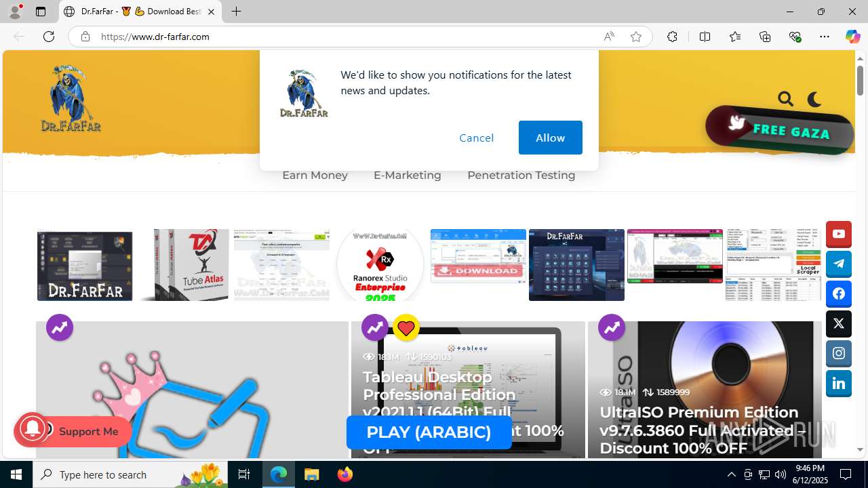Open the Dr.FarFar desktop thumbnail
Viewport: 868px width, 488px height.
pyautogui.click(x=85, y=265)
